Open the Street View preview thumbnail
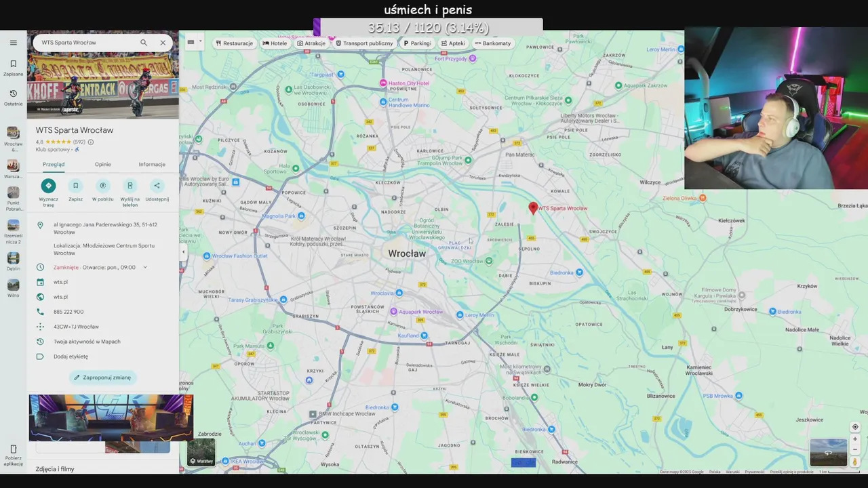Screen dimensions: 868x488 (x=828, y=453)
